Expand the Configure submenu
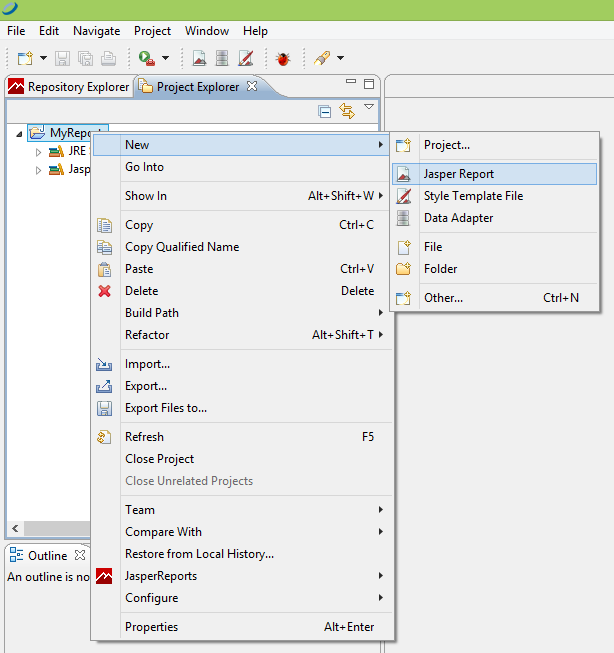Screen dimensions: 614x653 coord(242,598)
